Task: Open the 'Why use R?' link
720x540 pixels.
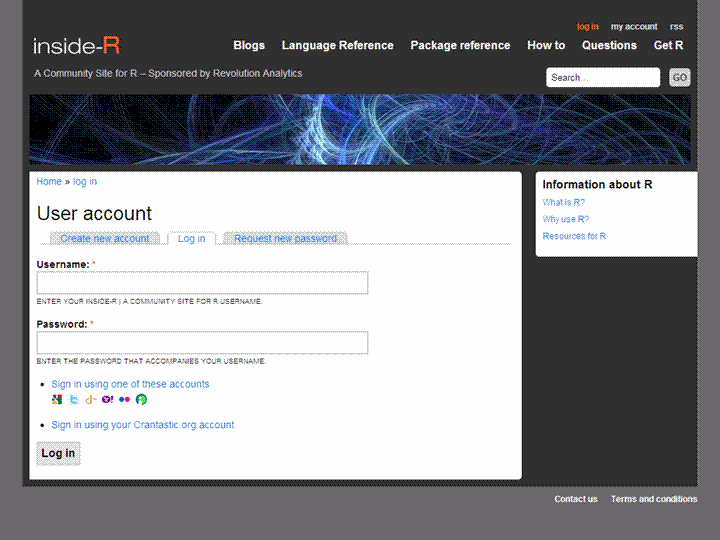Action: click(566, 219)
